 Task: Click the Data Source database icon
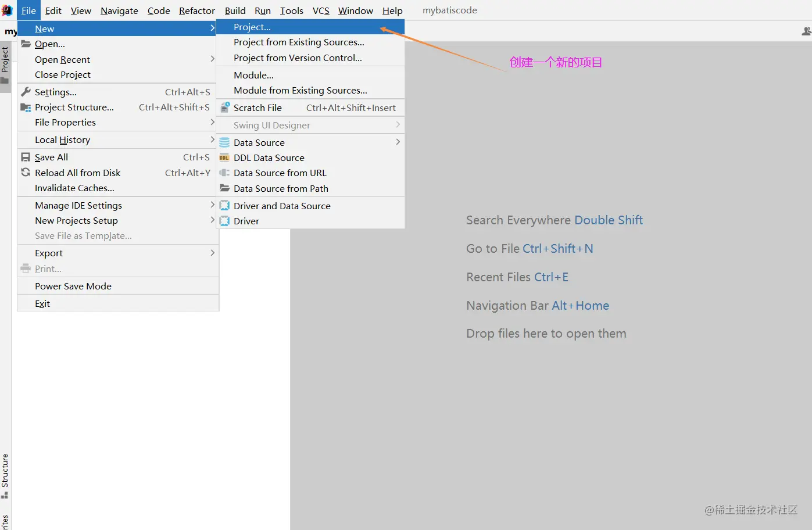click(224, 142)
